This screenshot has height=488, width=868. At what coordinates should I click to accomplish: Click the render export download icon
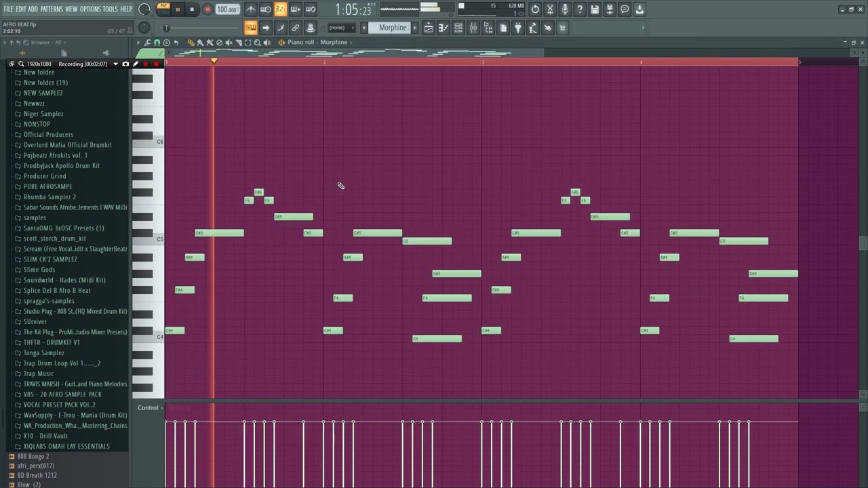tap(639, 9)
